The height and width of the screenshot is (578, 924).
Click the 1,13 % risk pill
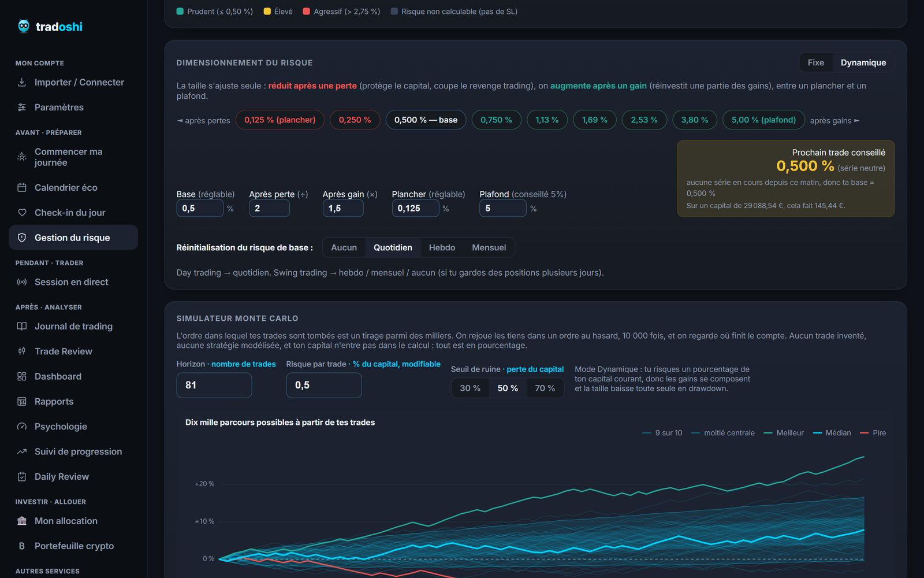pos(547,120)
